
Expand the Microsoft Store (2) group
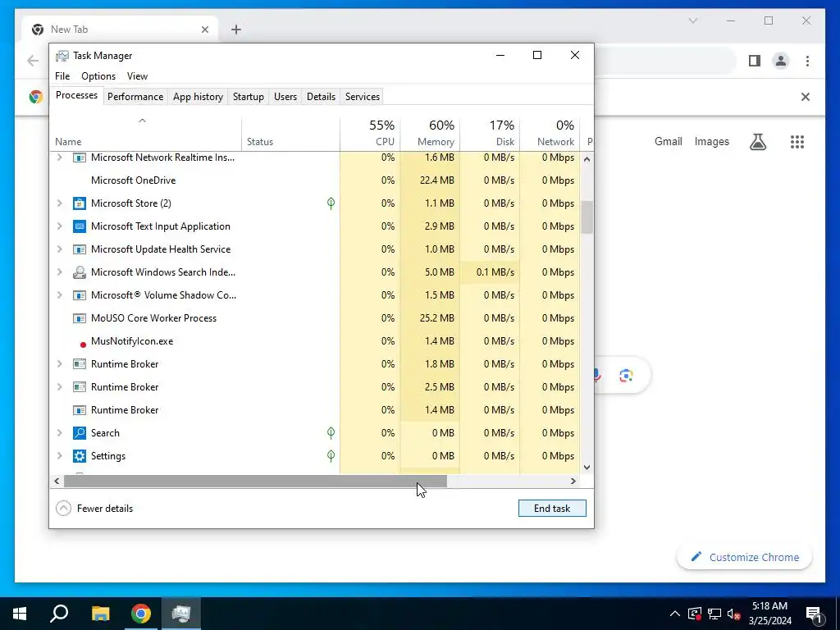pyautogui.click(x=59, y=203)
